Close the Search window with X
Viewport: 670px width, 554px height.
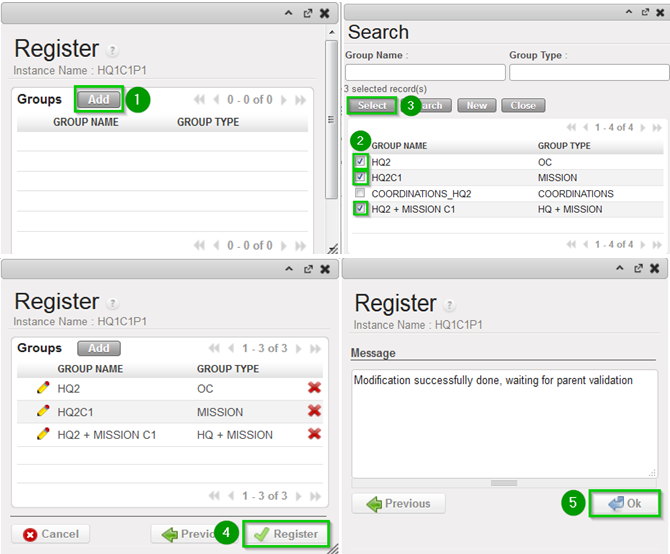pyautogui.click(x=660, y=12)
